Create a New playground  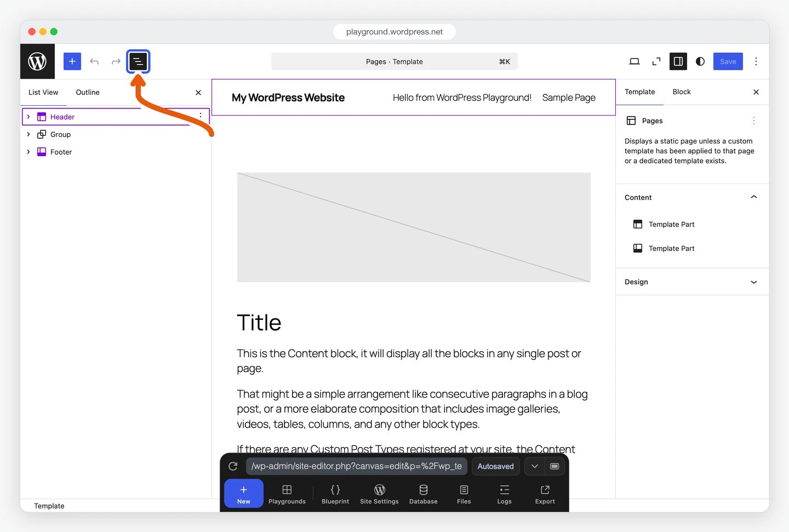pos(244,494)
